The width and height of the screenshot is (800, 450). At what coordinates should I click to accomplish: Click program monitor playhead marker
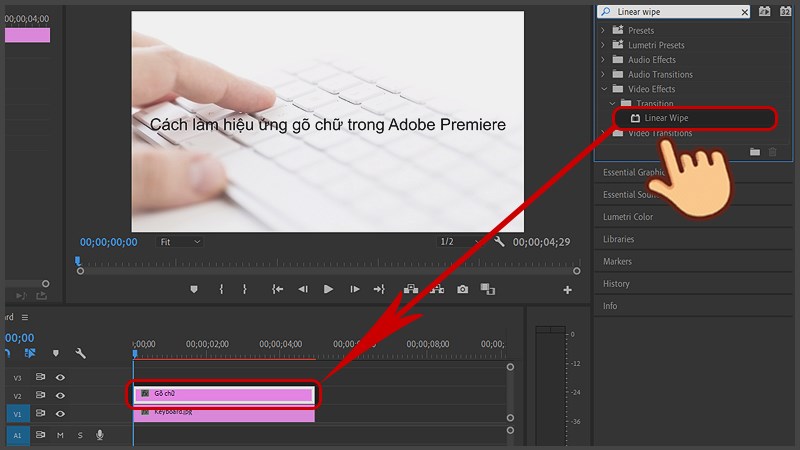coord(78,261)
